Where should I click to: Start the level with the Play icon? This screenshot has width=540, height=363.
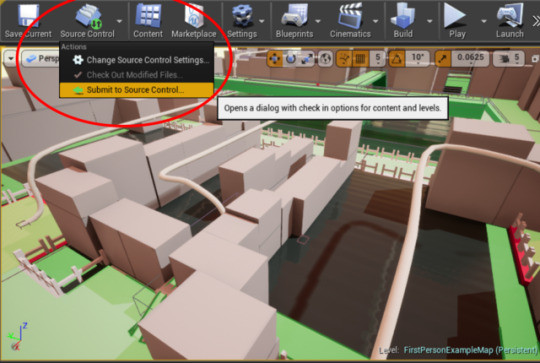(x=455, y=15)
